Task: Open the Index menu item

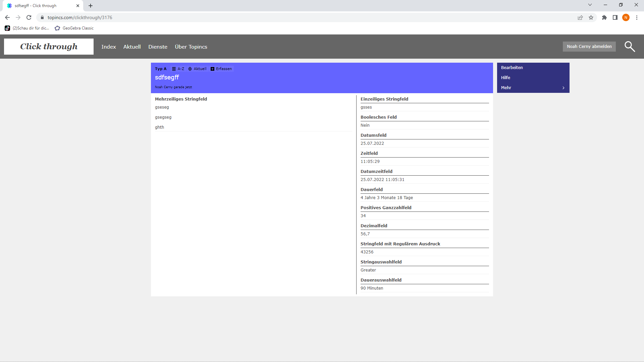Action: pyautogui.click(x=109, y=47)
